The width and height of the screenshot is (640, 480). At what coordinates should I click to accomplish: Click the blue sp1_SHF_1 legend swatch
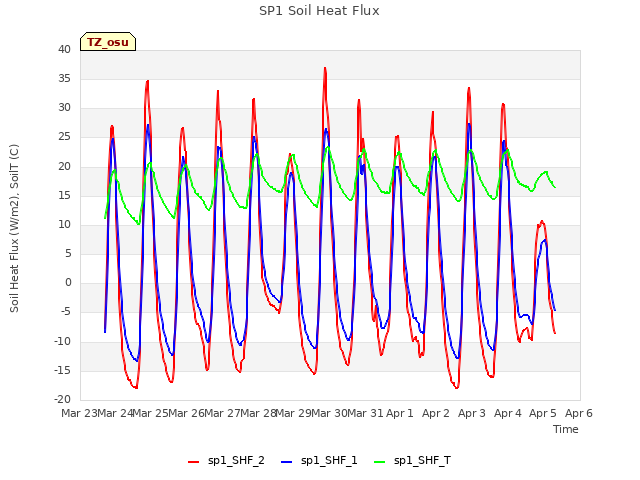[287, 462]
